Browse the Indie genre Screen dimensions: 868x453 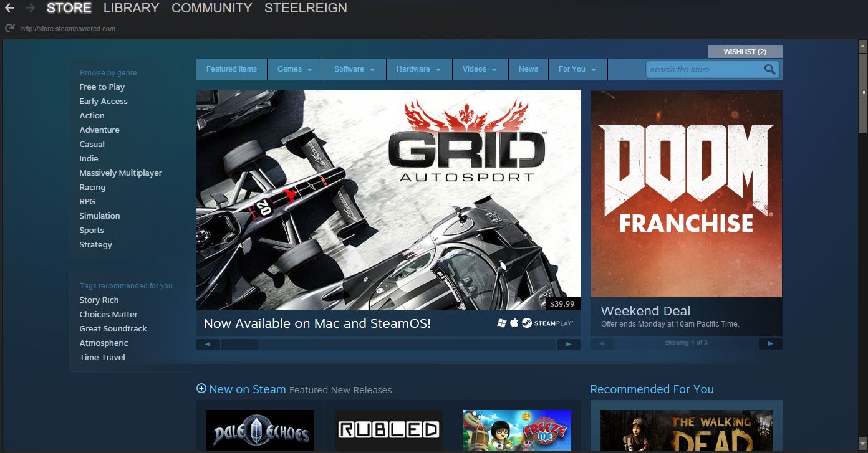89,158
